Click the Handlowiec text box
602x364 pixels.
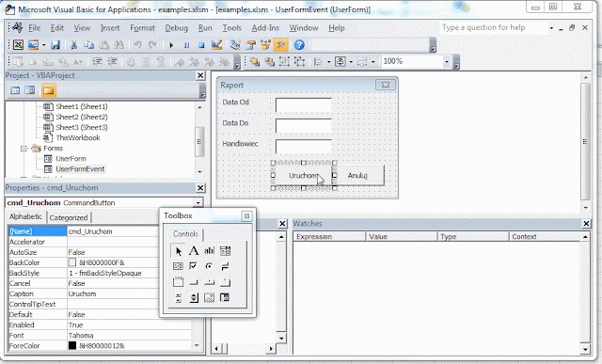(303, 147)
